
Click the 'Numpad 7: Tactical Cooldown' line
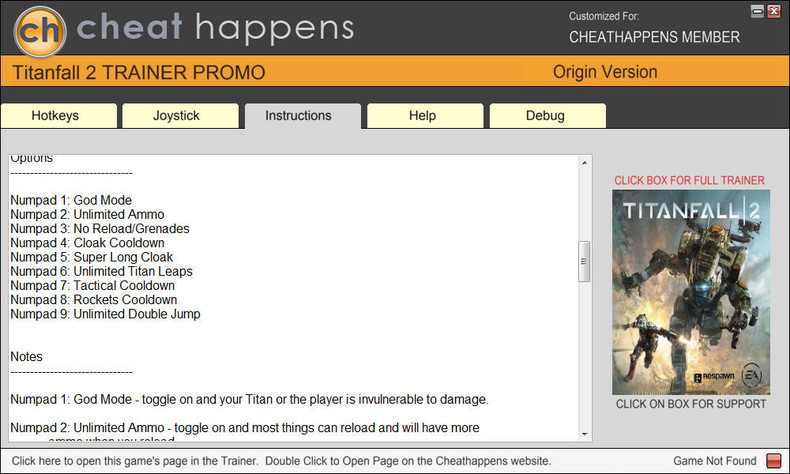coord(93,285)
